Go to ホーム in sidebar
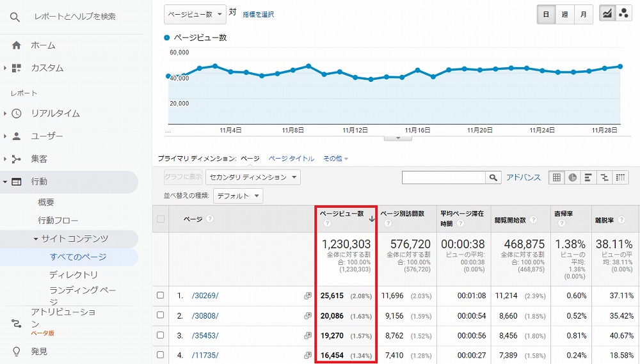 (x=43, y=45)
